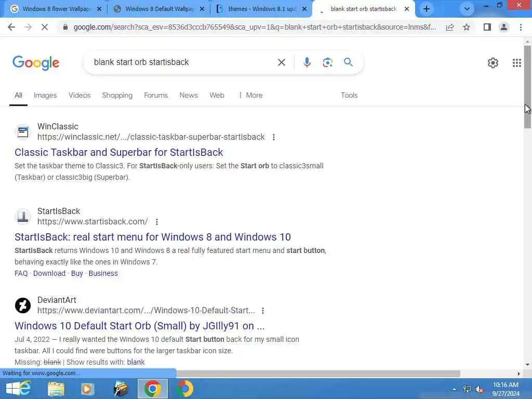Open Classic Taskbar and Superbar for StartIsBack
This screenshot has height=399, width=532.
click(119, 152)
